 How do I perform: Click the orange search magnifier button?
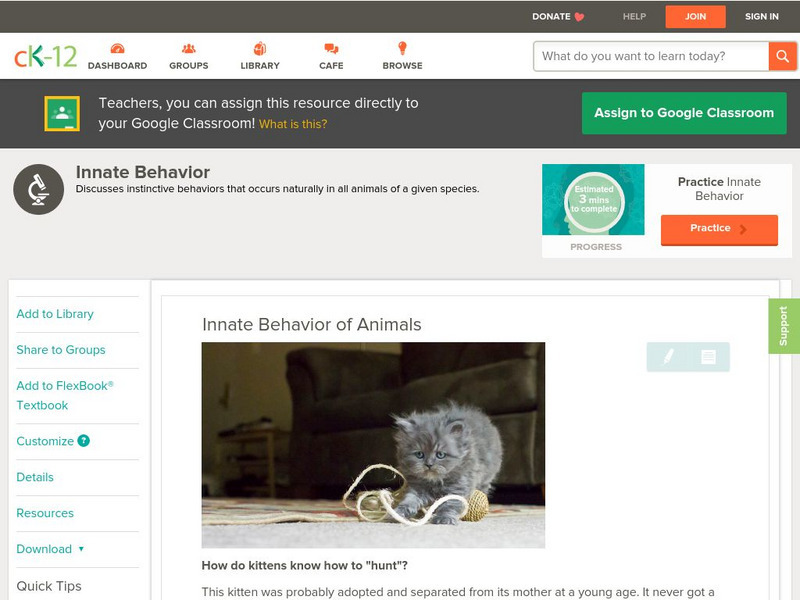coord(782,56)
